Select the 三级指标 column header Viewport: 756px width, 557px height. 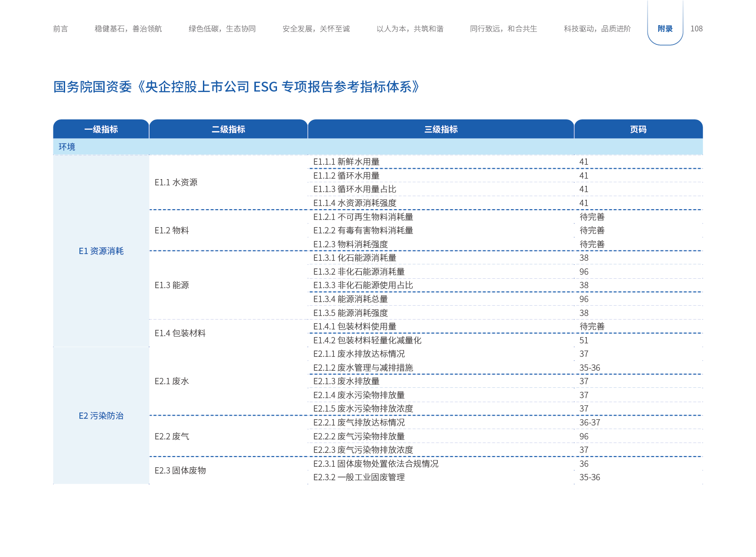pos(441,129)
